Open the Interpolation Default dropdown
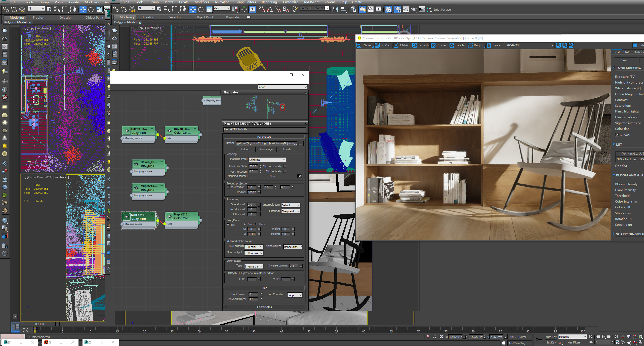The height and width of the screenshot is (346, 644). pyautogui.click(x=291, y=205)
